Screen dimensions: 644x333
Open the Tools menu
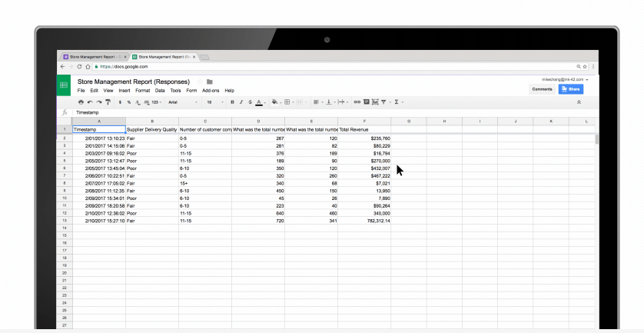tap(175, 91)
